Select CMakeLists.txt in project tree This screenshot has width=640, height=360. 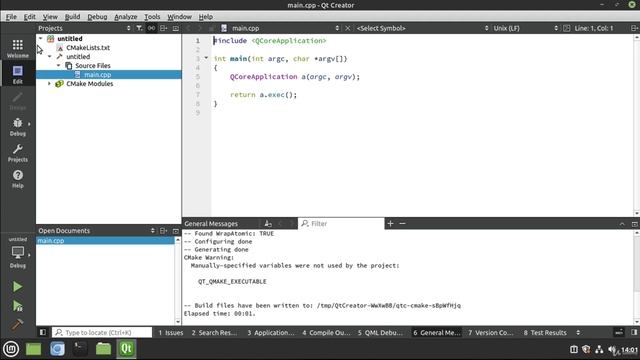tap(88, 47)
